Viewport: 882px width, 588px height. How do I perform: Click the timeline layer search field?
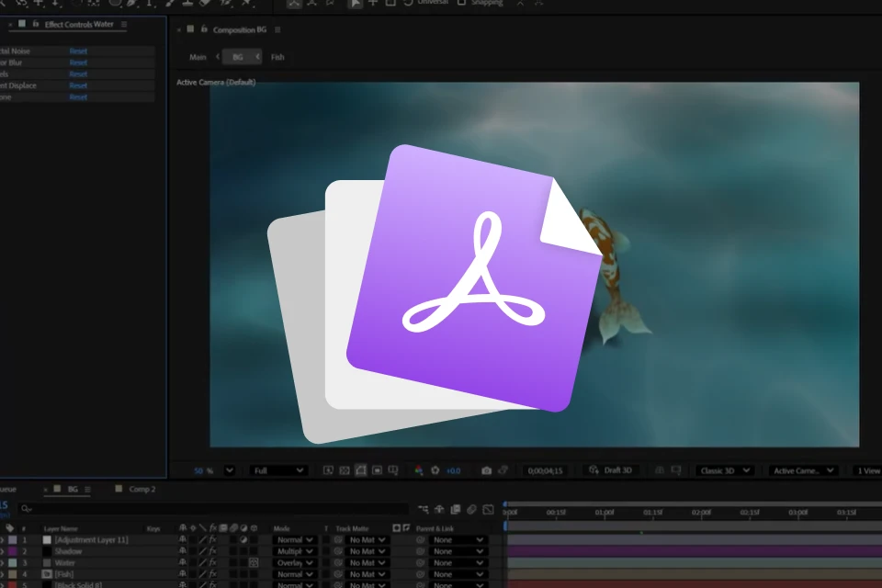tap(214, 509)
